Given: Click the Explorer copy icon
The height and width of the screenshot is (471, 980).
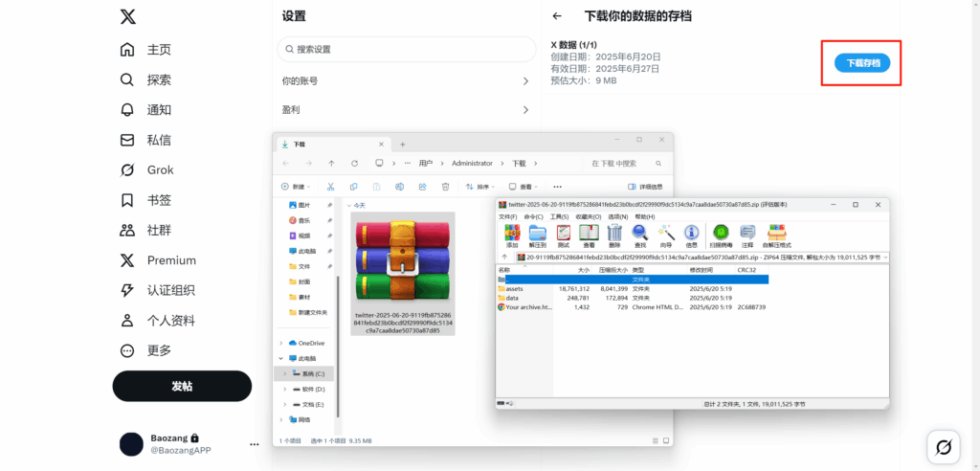Looking at the screenshot, I should coord(354,187).
